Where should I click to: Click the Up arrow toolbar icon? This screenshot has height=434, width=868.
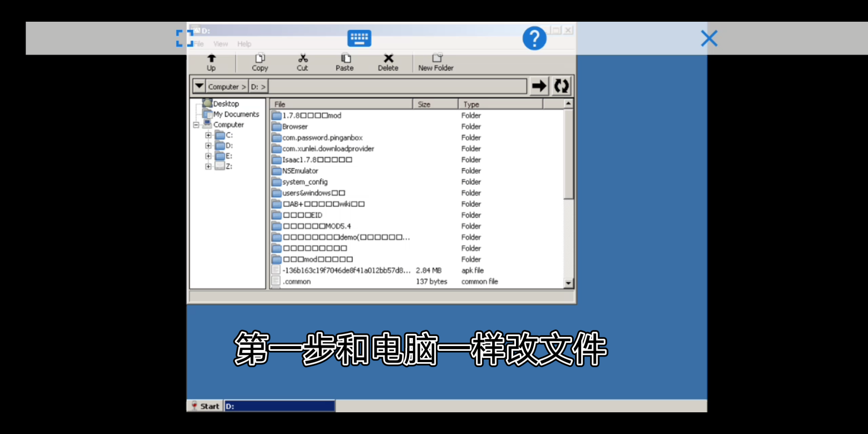211,63
